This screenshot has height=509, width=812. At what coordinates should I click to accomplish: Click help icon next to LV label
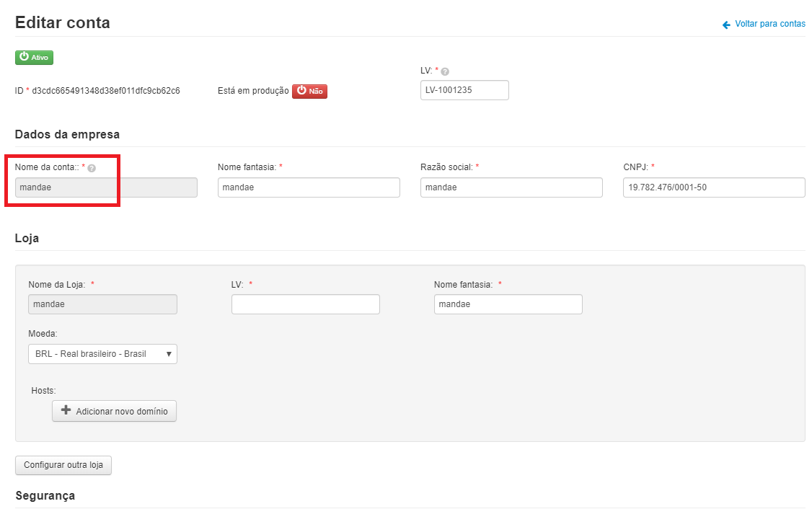click(445, 71)
